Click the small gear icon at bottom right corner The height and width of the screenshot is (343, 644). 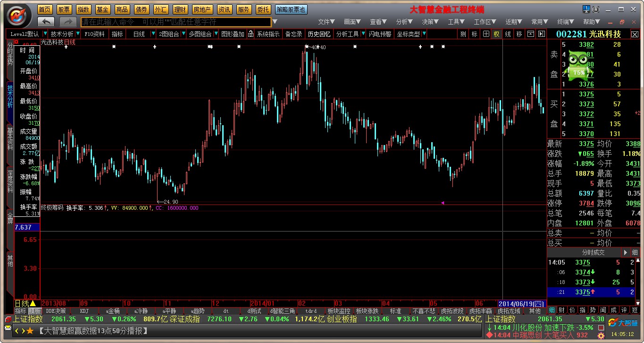click(x=601, y=335)
